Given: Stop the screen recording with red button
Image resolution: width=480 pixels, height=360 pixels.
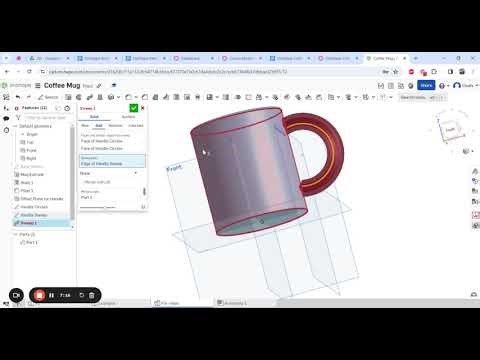Looking at the screenshot, I should [x=39, y=295].
